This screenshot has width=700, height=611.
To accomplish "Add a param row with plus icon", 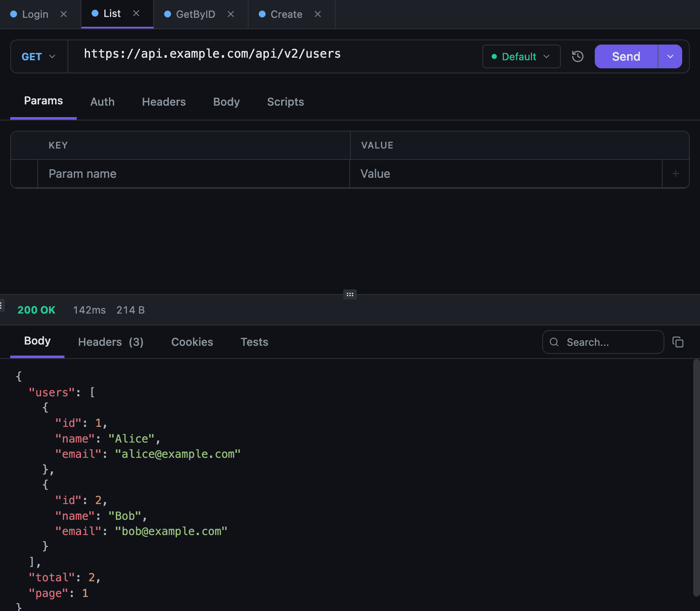I will [x=676, y=174].
